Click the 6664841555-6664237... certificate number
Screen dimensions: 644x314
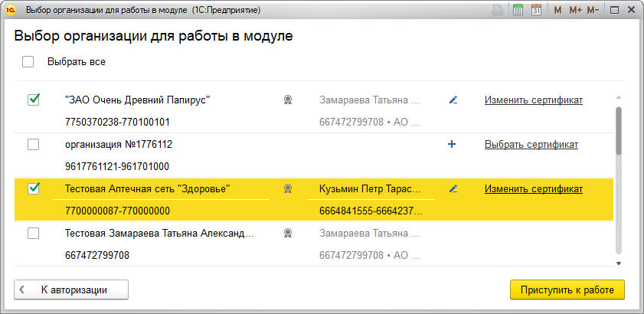(370, 211)
